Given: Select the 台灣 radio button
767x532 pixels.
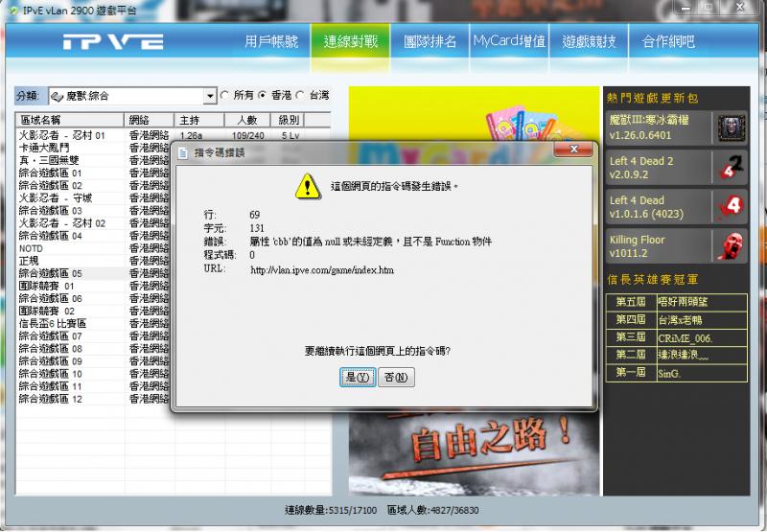Looking at the screenshot, I should coord(300,95).
